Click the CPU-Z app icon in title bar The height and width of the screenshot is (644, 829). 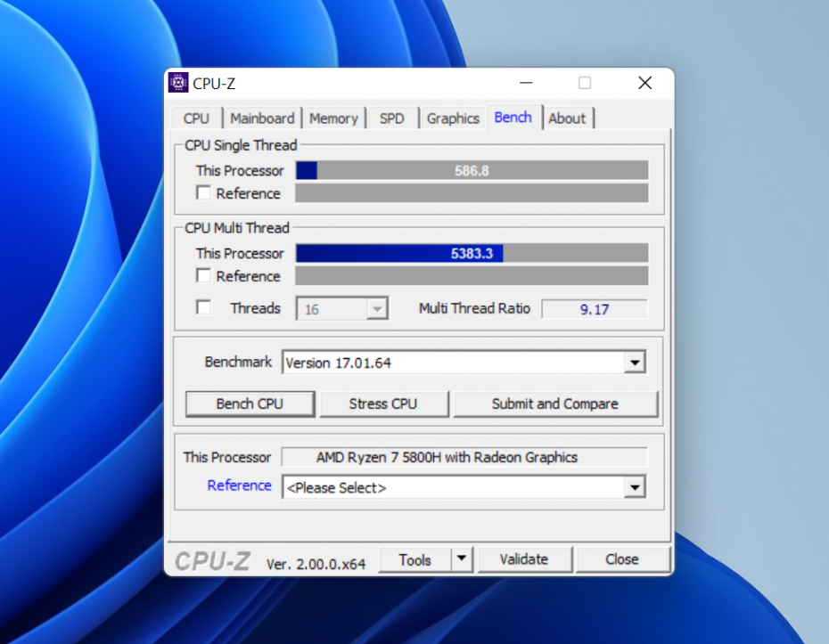click(x=178, y=83)
